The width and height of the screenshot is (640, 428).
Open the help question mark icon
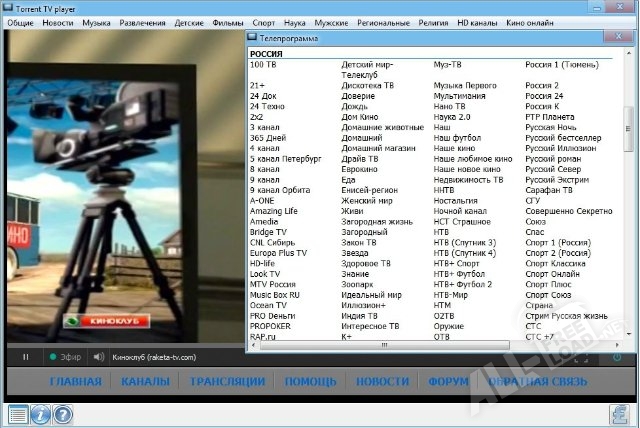point(62,414)
